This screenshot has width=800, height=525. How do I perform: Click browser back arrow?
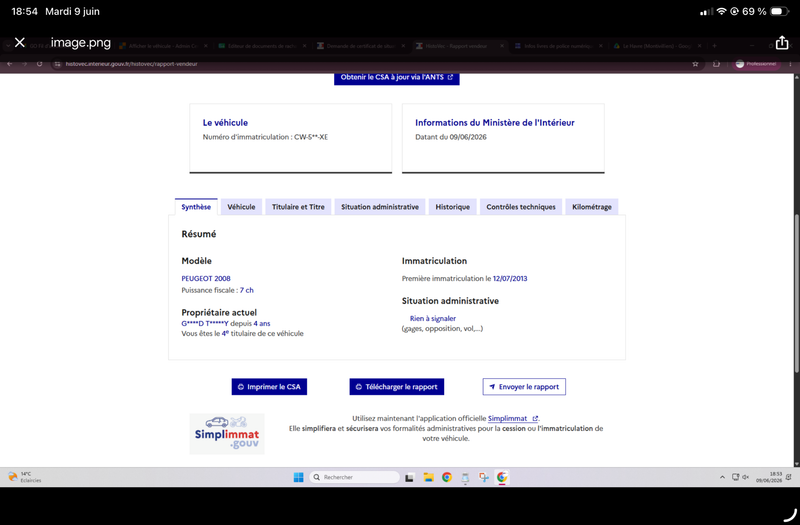tap(10, 64)
